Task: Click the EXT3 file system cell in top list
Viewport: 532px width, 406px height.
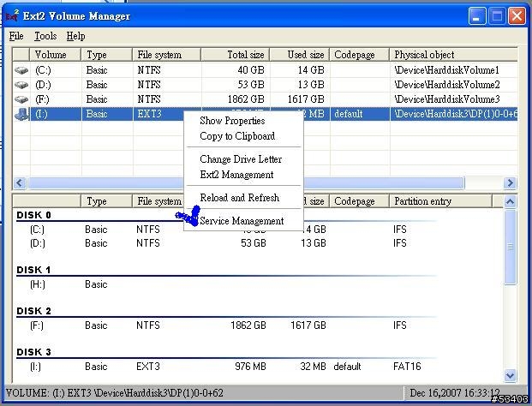Action: 149,114
